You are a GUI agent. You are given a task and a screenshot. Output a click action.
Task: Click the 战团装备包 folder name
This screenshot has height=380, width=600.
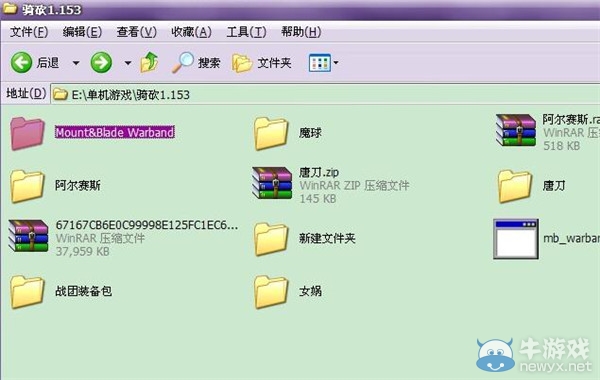pos(83,291)
